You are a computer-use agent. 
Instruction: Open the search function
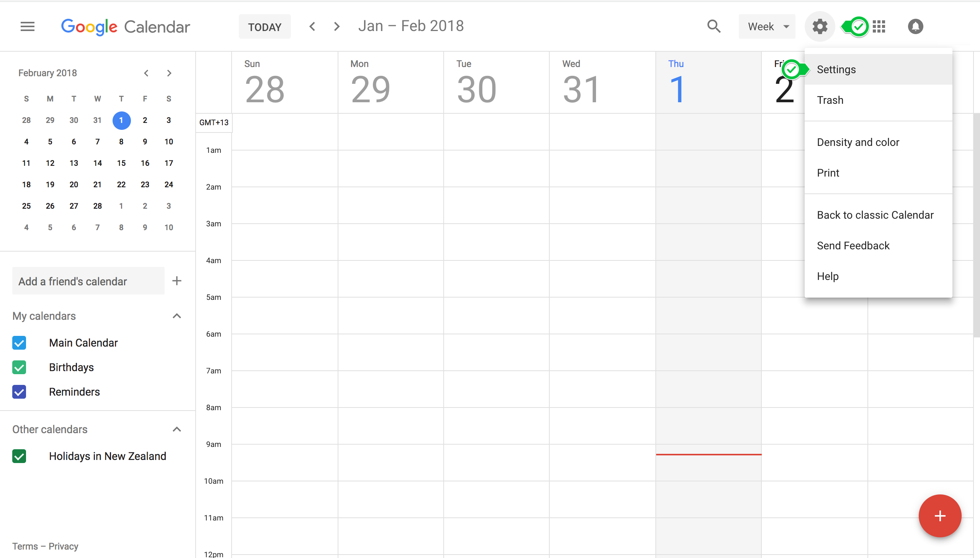(713, 26)
